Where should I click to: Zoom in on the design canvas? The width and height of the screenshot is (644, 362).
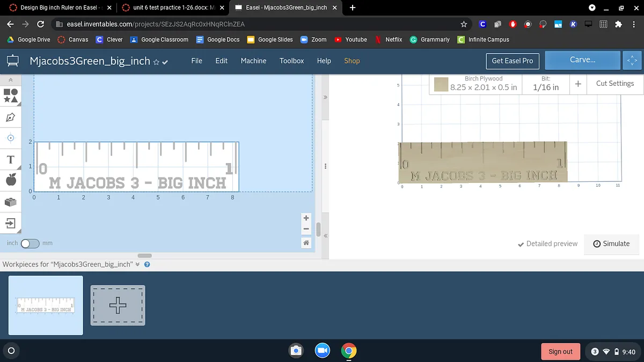pos(306,218)
